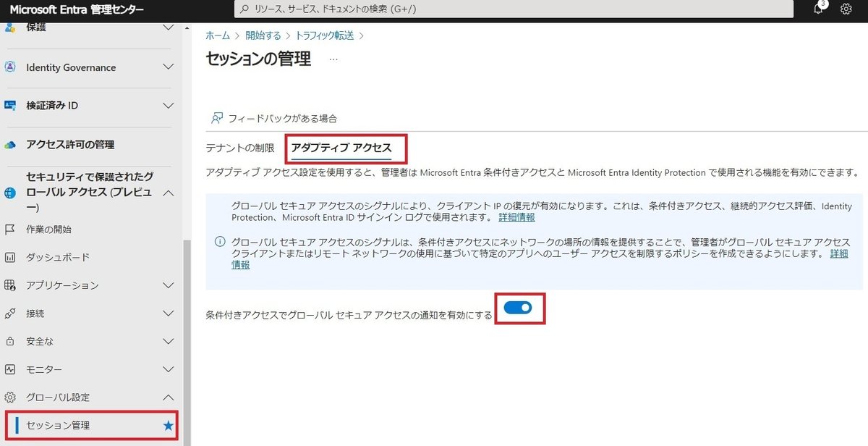Image resolution: width=868 pixels, height=446 pixels.
Task: Expand the 保護 section chevron
Action: point(168,28)
